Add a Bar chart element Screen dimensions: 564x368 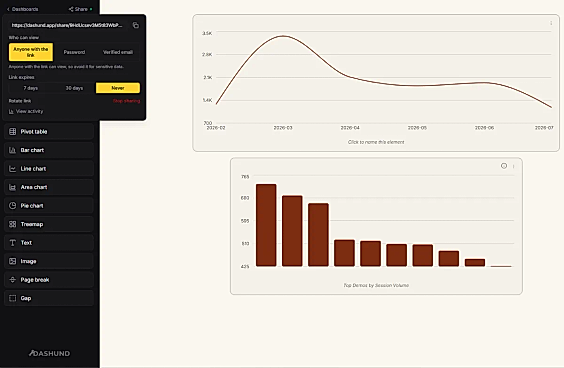pos(49,150)
